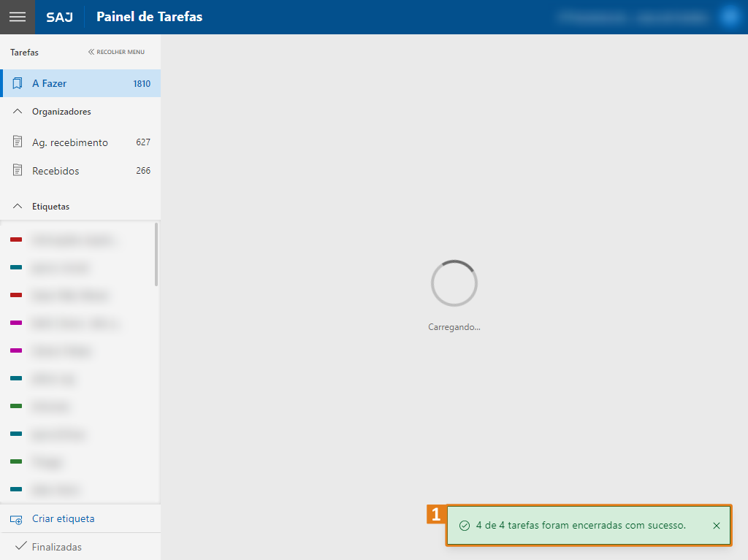Click the Etiquetas list scrollbar
The image size is (748, 560).
point(156,256)
